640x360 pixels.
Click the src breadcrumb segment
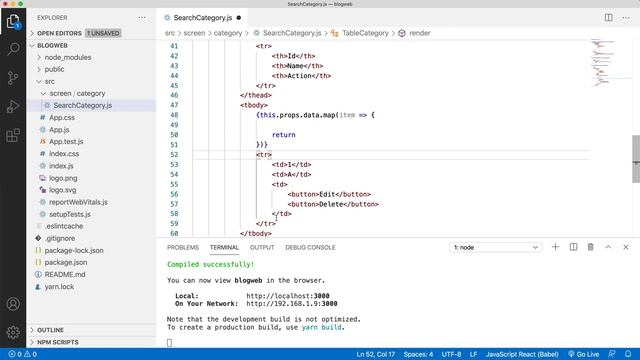tap(170, 33)
